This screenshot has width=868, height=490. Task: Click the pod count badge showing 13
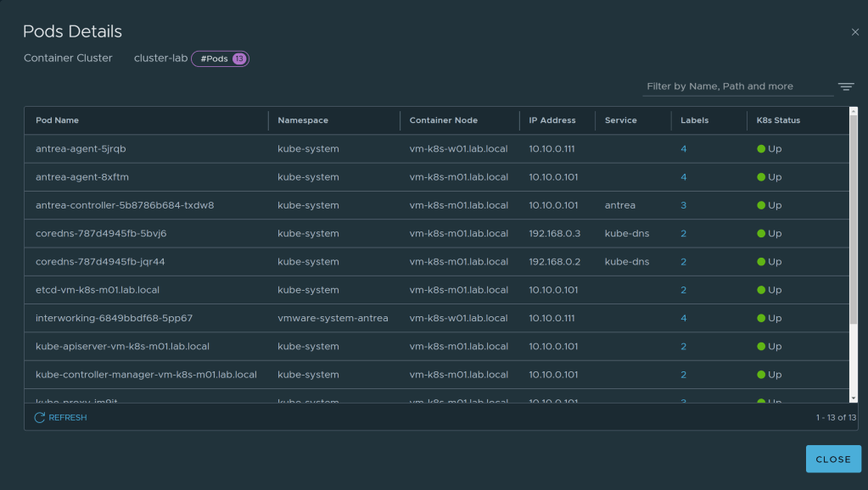(239, 58)
